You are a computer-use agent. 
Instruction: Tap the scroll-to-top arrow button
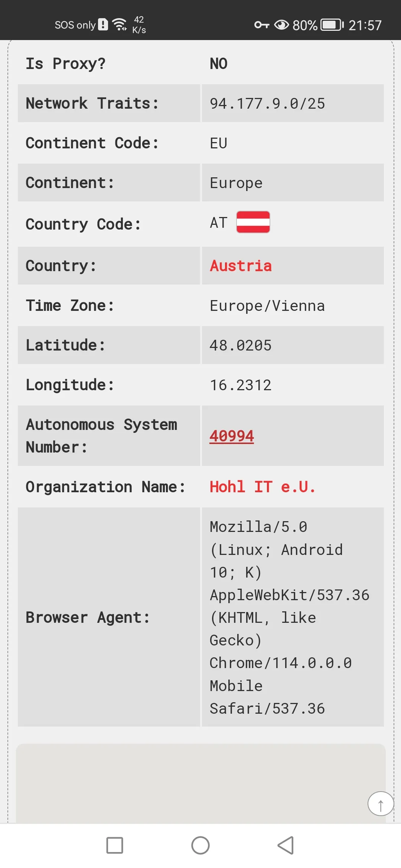click(x=381, y=804)
